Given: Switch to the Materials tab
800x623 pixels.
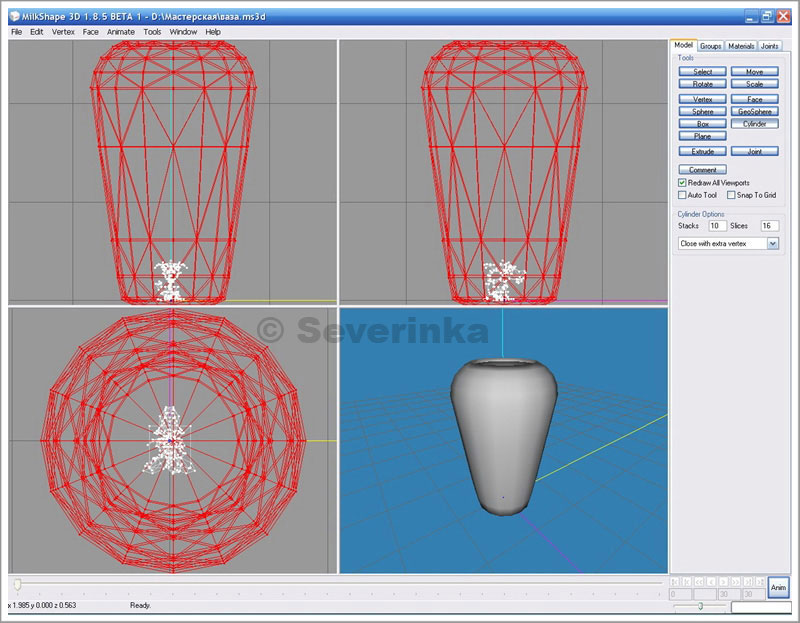Looking at the screenshot, I should point(741,46).
